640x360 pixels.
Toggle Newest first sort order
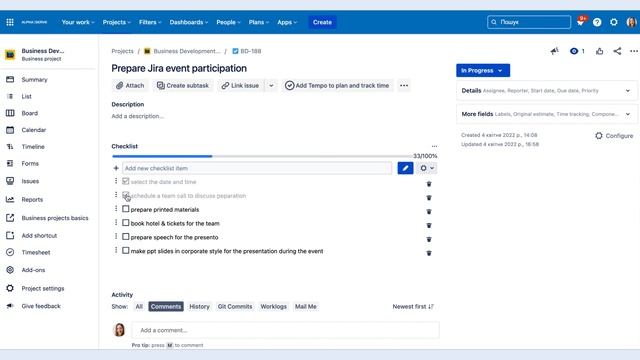tap(413, 307)
